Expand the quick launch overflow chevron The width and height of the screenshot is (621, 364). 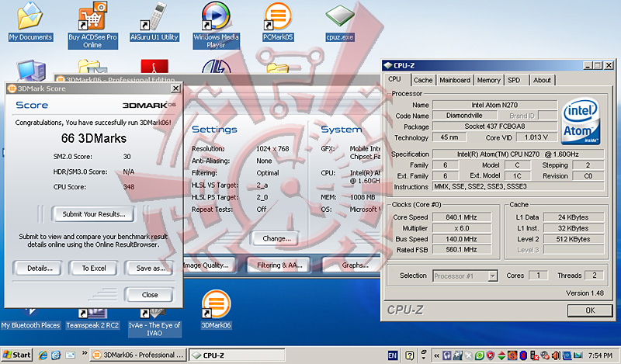coord(85,353)
